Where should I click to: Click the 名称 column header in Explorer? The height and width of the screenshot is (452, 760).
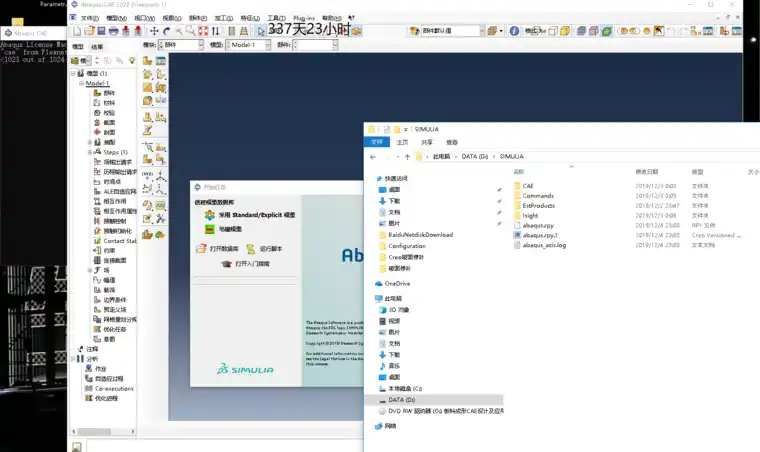click(x=519, y=171)
